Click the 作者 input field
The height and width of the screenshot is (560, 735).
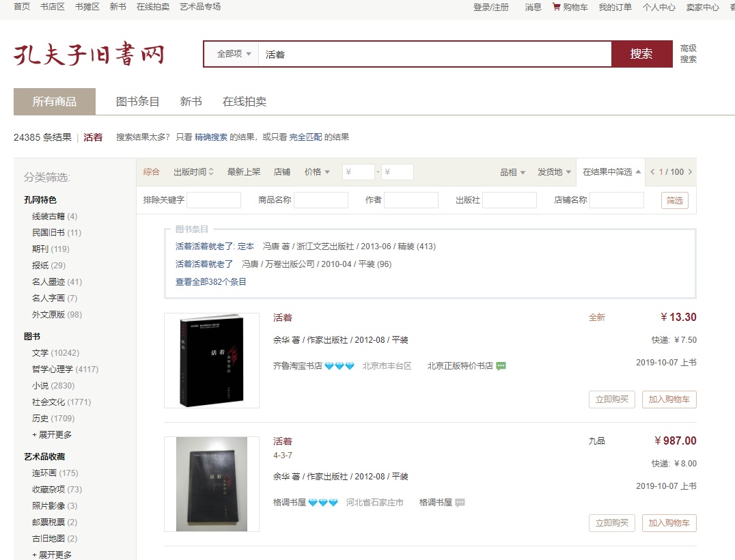pyautogui.click(x=411, y=200)
